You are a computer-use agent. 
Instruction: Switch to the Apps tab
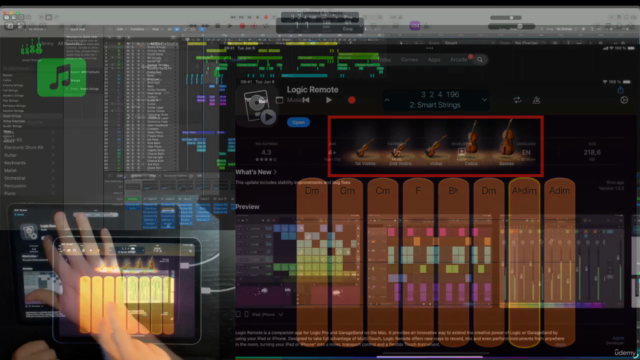tap(434, 60)
